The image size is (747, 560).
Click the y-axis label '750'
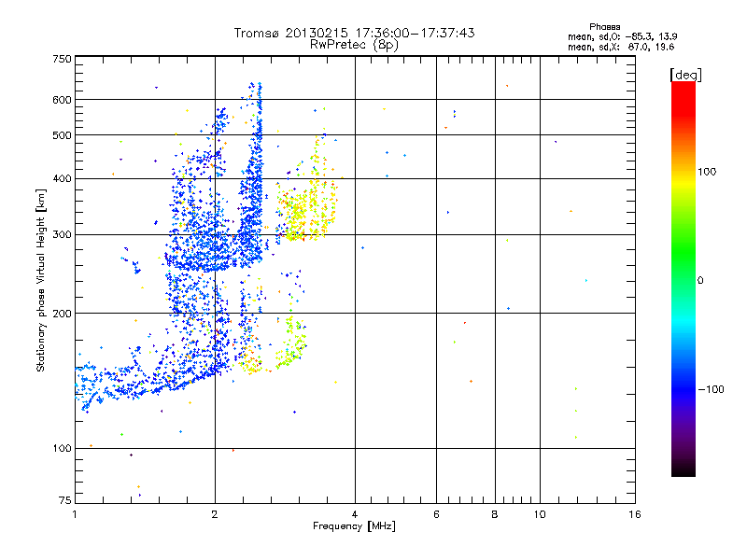[63, 59]
